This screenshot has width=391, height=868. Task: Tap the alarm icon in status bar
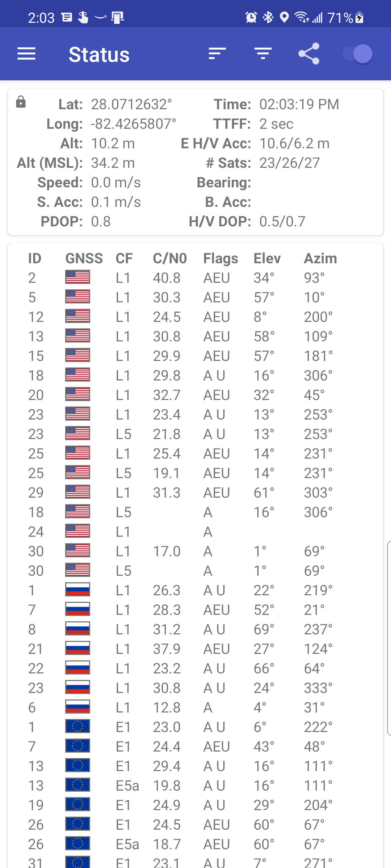pos(251,17)
